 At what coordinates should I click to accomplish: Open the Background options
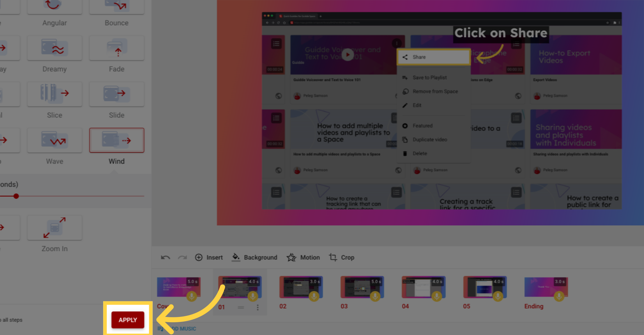(x=254, y=258)
